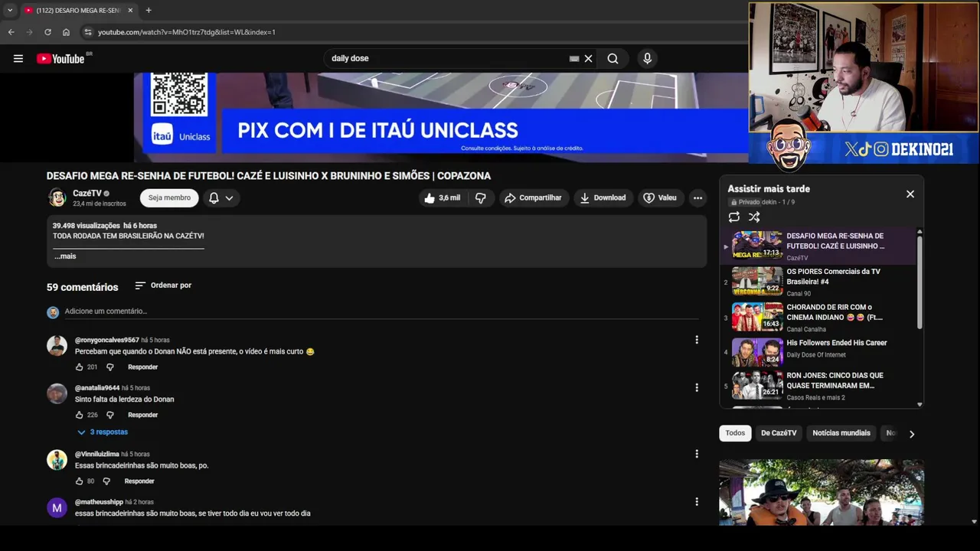Click Seja membro join button

169,198
